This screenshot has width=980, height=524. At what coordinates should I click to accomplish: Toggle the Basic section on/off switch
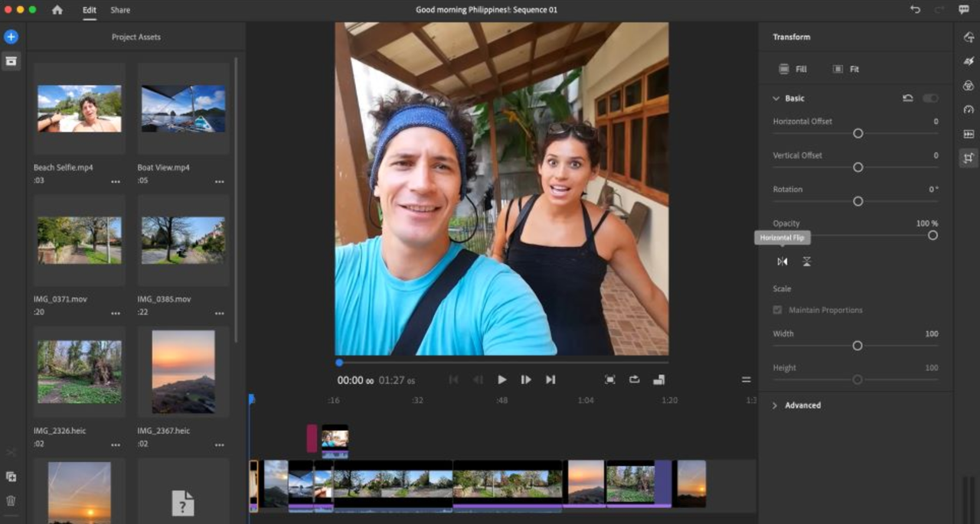tap(930, 99)
